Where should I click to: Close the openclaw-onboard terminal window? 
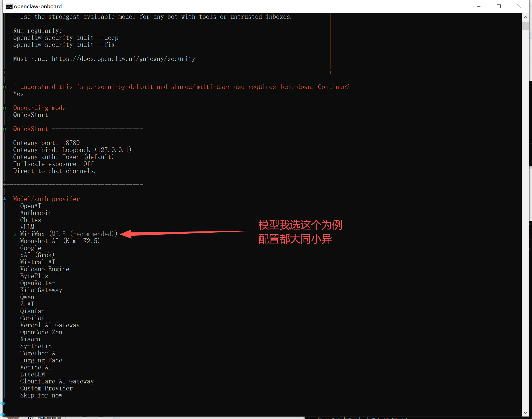[x=519, y=7]
